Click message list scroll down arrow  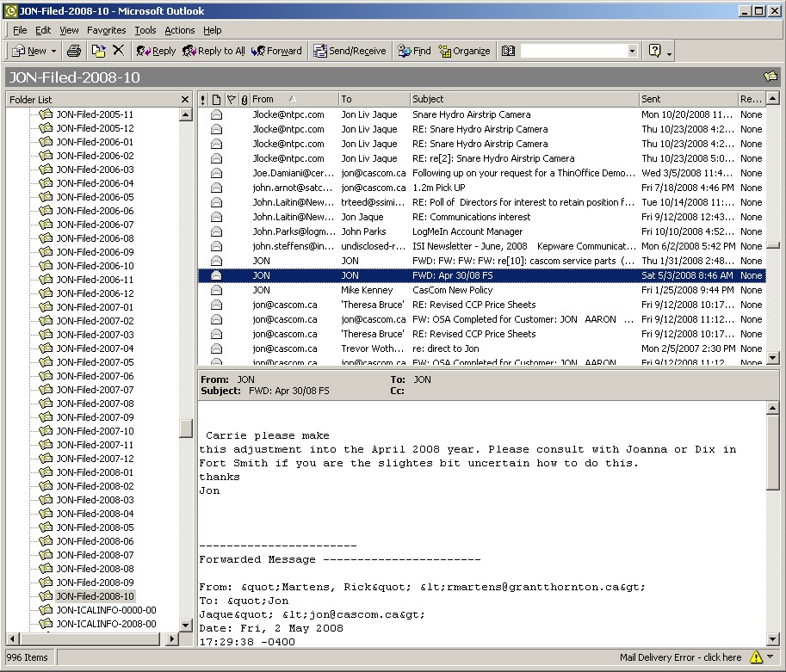click(773, 357)
